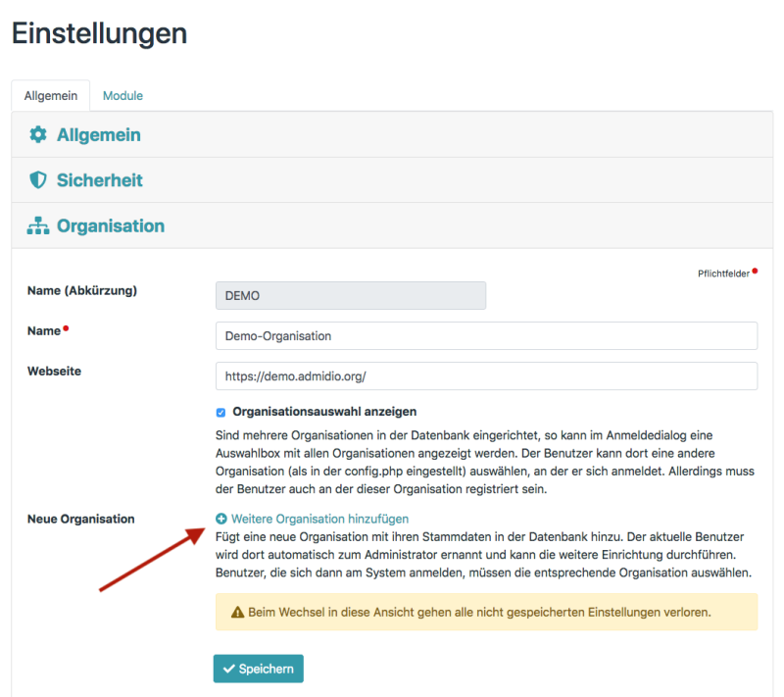Click the warning triangle in the yellow notice
The width and height of the screenshot is (784, 697).
click(235, 612)
